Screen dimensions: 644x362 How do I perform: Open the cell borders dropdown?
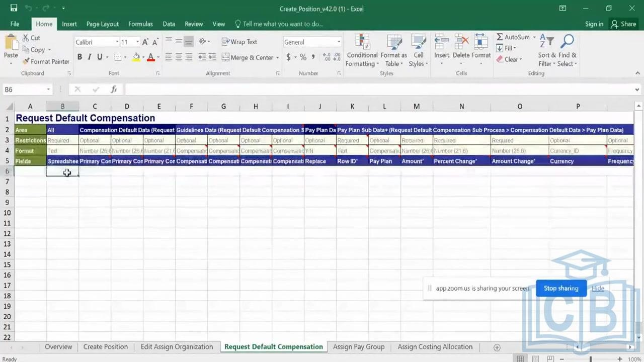(125, 57)
